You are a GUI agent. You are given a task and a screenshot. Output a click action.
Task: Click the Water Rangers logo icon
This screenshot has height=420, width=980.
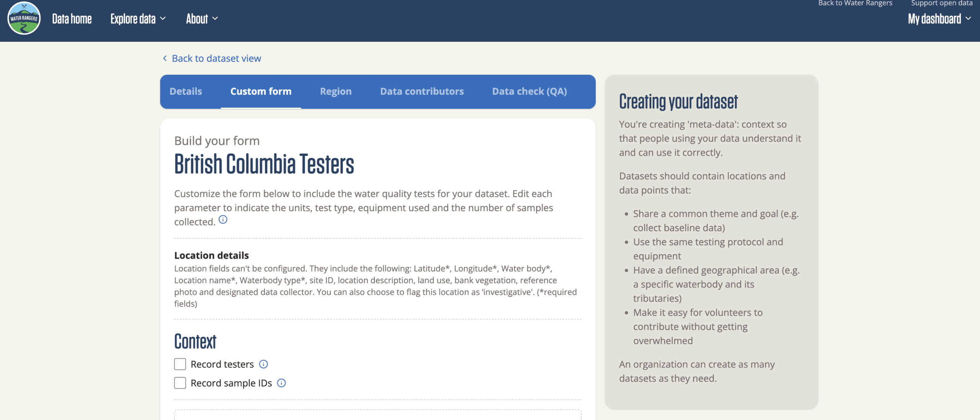click(x=24, y=18)
